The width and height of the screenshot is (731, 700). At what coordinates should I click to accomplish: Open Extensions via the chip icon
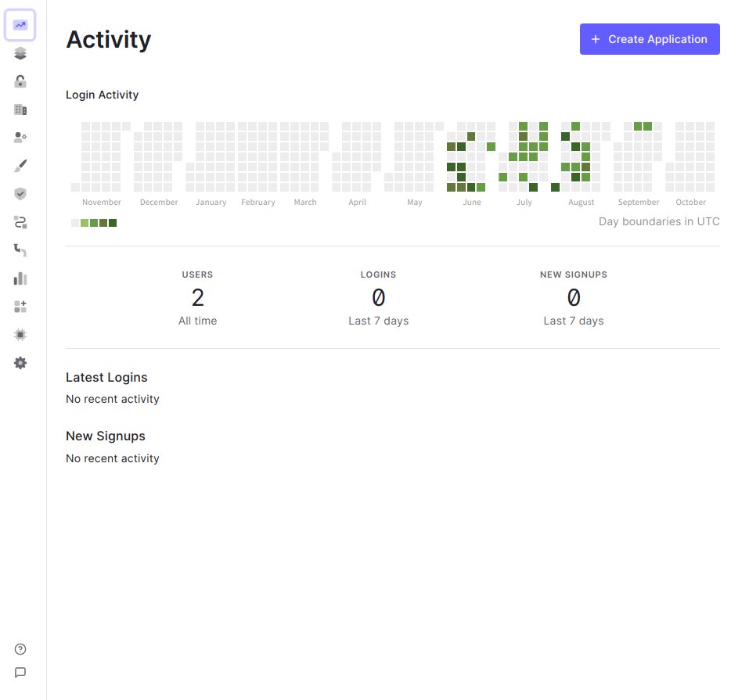(20, 335)
